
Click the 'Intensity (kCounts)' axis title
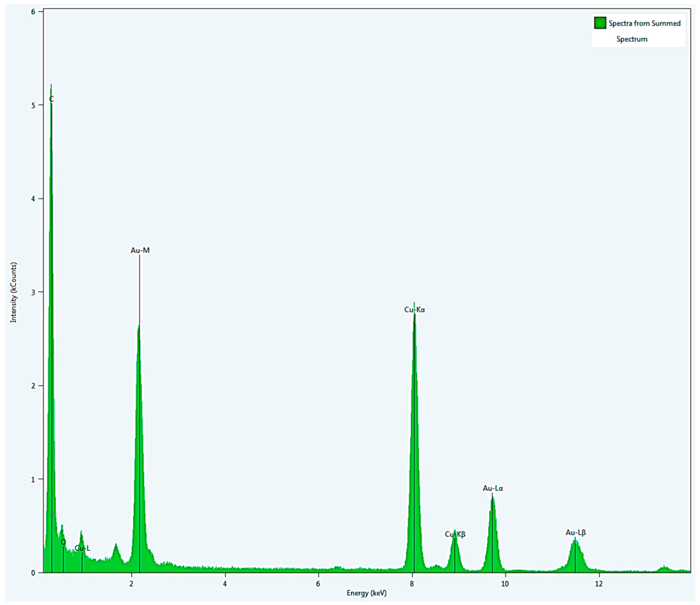pos(13,292)
